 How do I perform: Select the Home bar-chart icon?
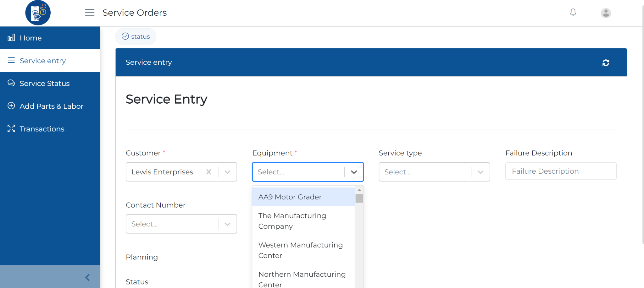(x=11, y=37)
